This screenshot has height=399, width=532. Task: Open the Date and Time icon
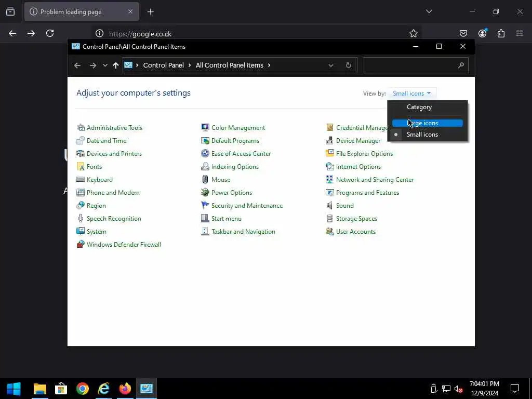coord(81,140)
